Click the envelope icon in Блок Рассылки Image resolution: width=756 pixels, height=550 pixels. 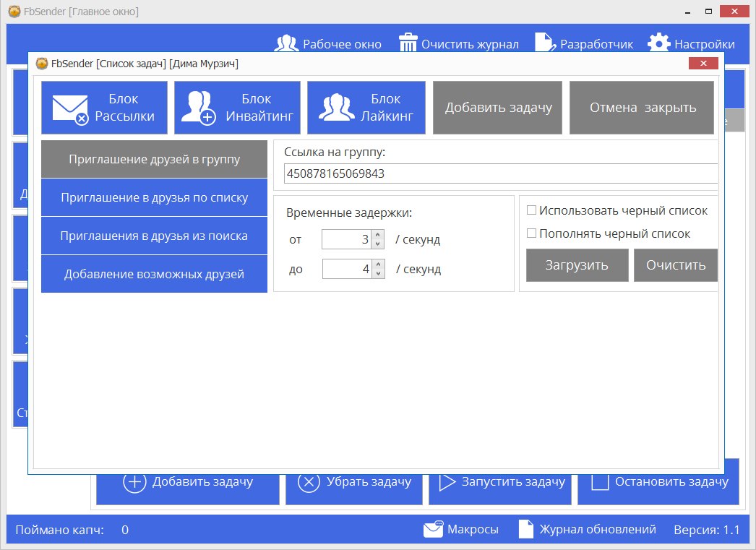[70, 109]
